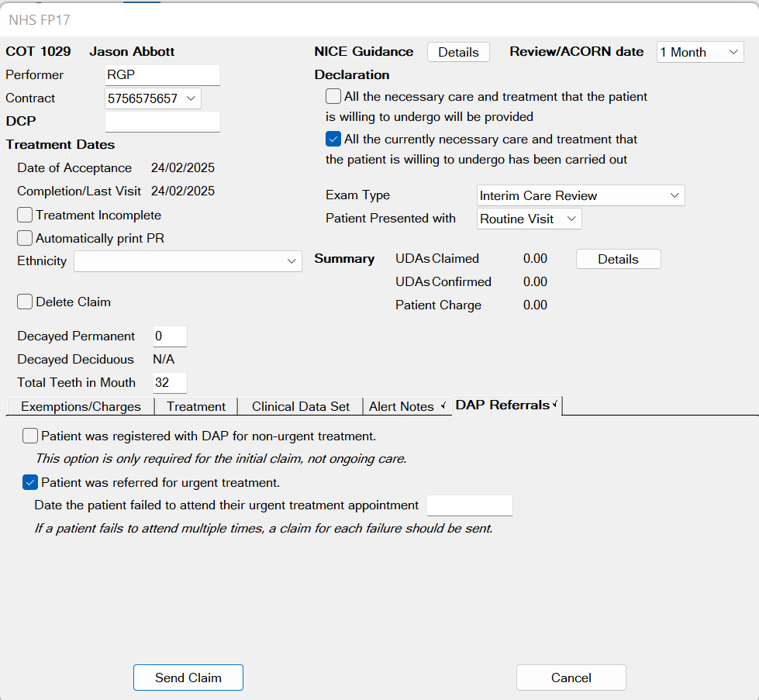This screenshot has height=700, width=759.
Task: Click the Decayed Permanent number field
Action: [170, 336]
